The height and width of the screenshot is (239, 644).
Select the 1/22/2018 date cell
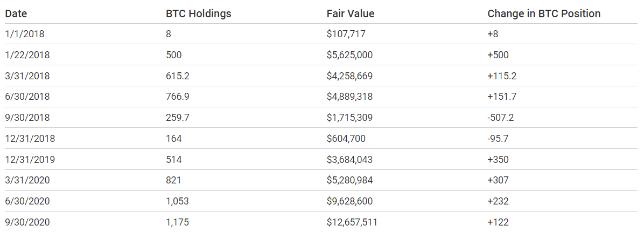click(x=27, y=55)
